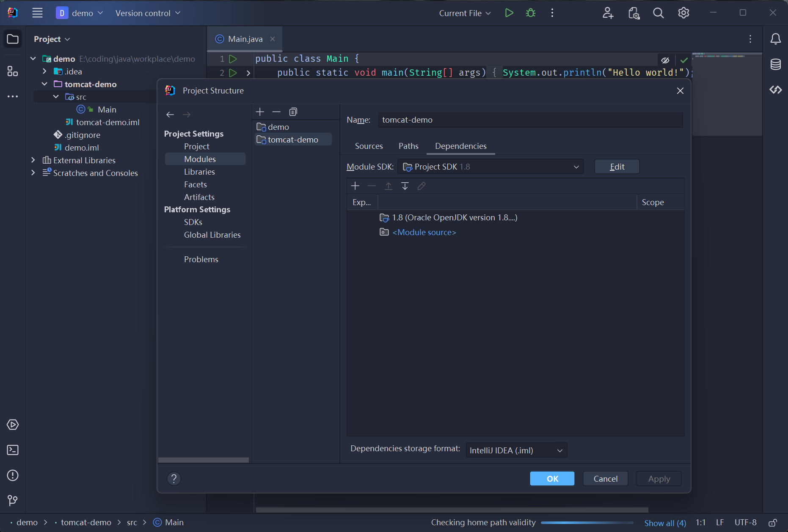Open editor tab options kebab menu
This screenshot has width=788, height=532.
point(750,39)
